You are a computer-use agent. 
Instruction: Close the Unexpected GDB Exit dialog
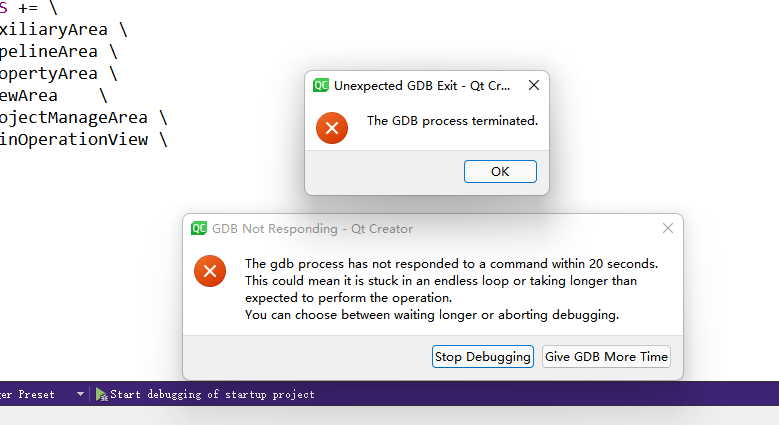(x=534, y=85)
